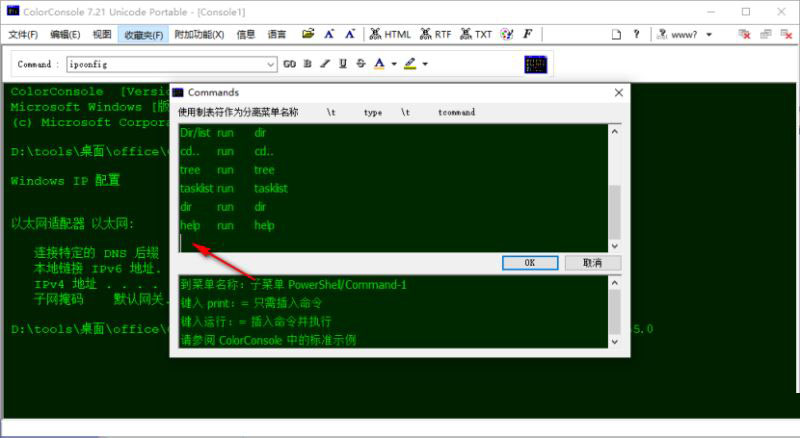800x438 pixels.
Task: Select the cd.. run cd.. line
Action: tap(227, 152)
